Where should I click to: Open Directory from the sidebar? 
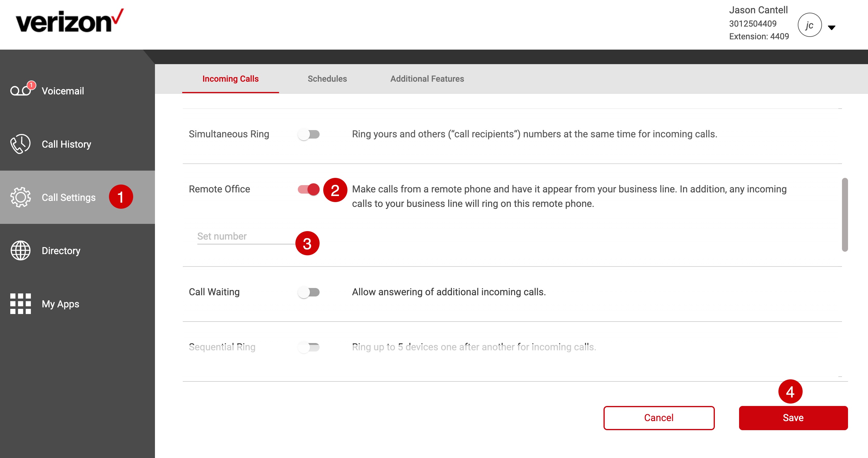pos(77,250)
